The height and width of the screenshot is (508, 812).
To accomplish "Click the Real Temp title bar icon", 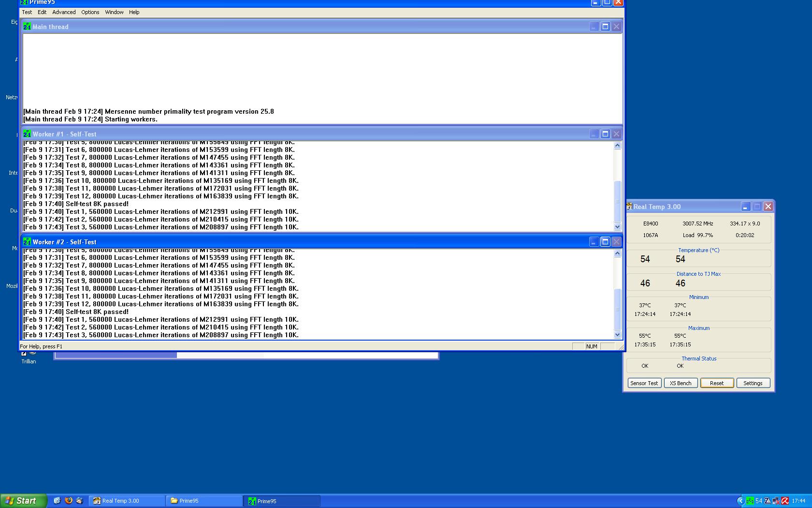I will [x=629, y=207].
